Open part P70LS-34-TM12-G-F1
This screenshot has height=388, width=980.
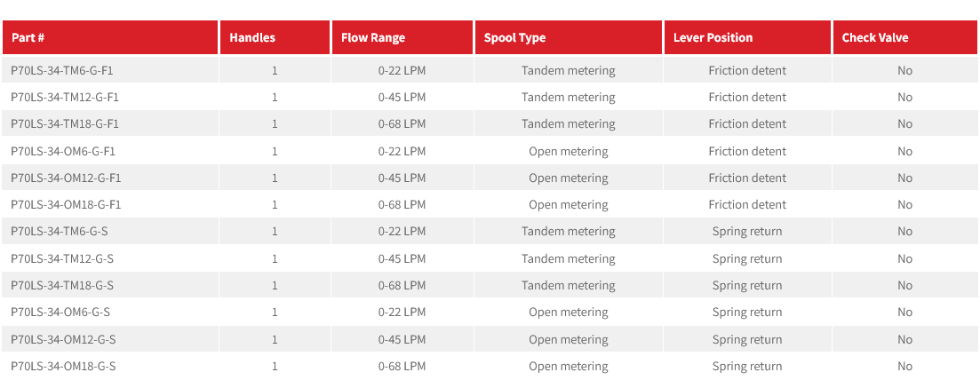pyautogui.click(x=65, y=97)
